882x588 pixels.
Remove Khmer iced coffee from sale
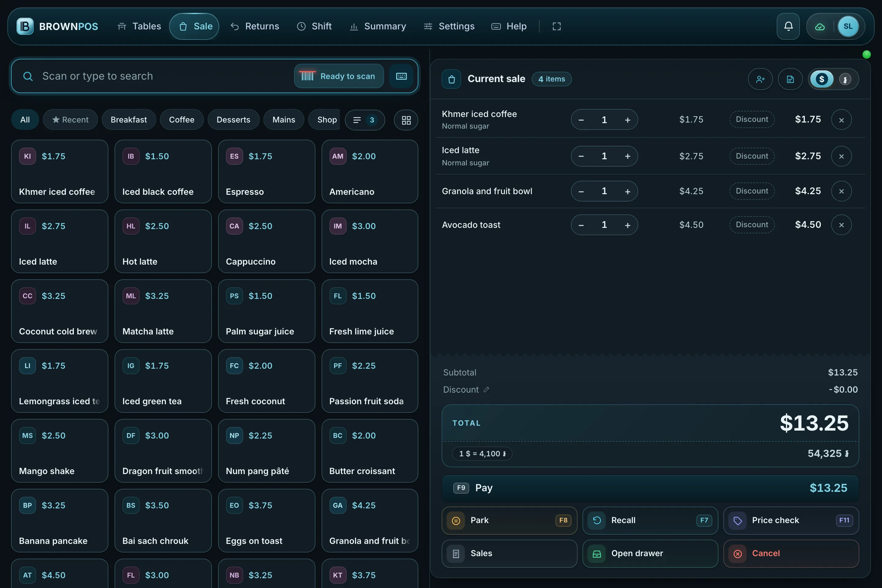click(x=841, y=120)
